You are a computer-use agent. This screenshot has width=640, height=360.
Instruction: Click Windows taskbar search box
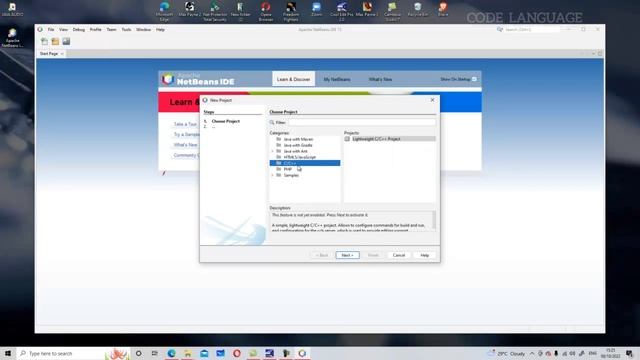point(73,353)
